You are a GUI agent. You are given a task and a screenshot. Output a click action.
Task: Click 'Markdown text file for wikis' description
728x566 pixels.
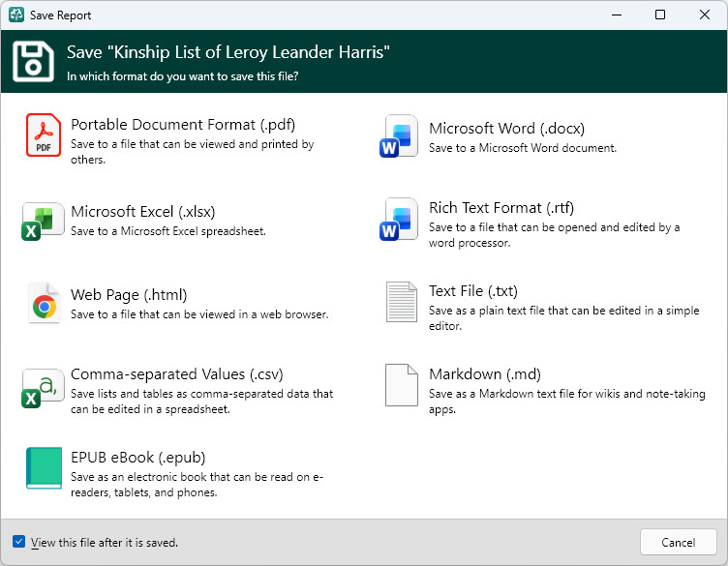(567, 401)
